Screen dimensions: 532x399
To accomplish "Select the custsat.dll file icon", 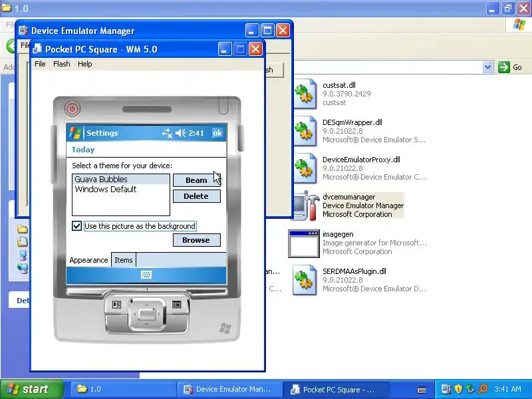I will coord(305,94).
